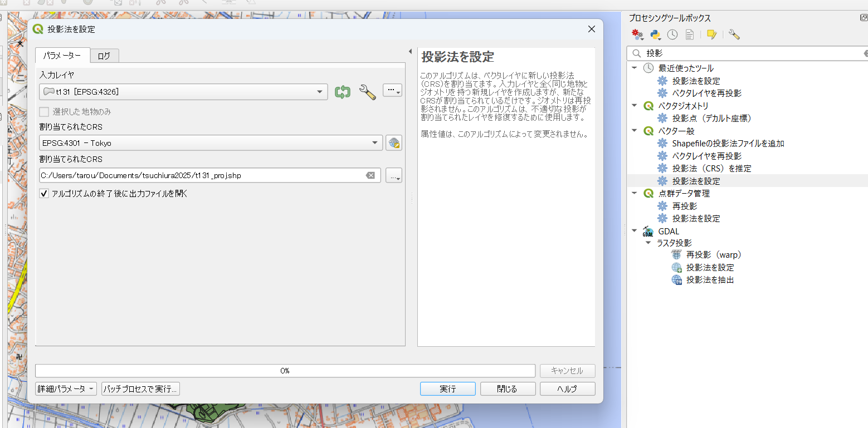Click gear icon of 投影法（CRS）を推定
The height and width of the screenshot is (428, 868).
(662, 168)
